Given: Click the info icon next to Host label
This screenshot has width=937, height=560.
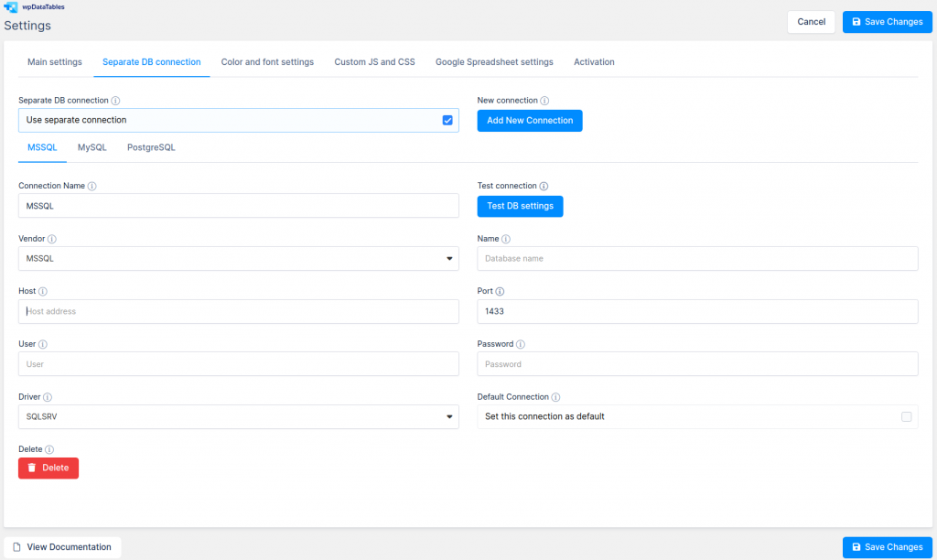Looking at the screenshot, I should pos(43,291).
